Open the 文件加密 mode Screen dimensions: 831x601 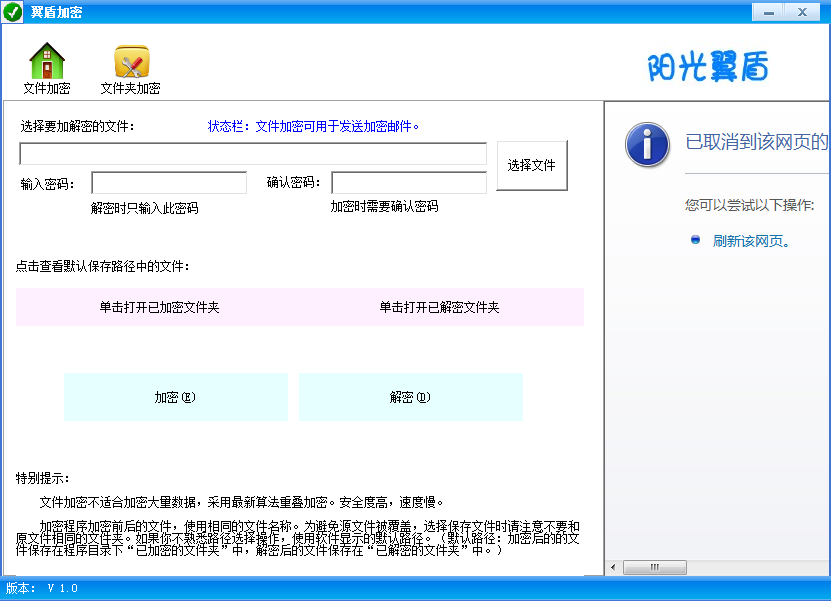pos(47,68)
